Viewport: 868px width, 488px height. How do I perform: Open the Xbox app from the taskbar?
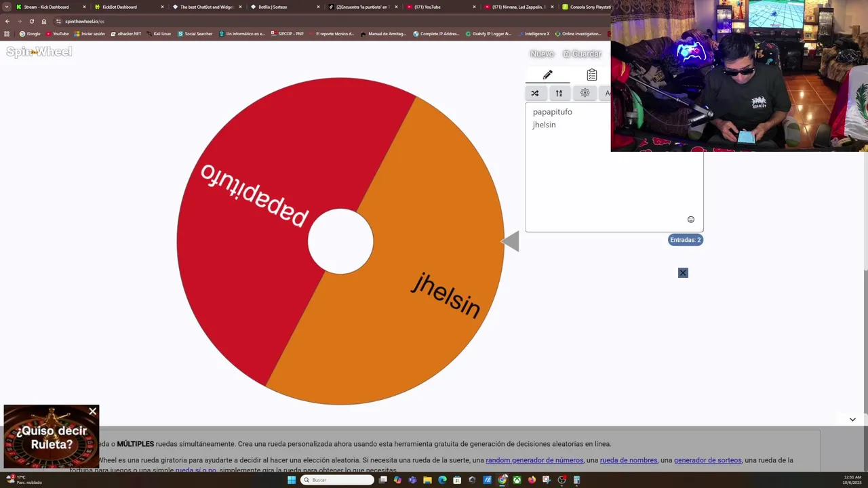[x=517, y=480]
